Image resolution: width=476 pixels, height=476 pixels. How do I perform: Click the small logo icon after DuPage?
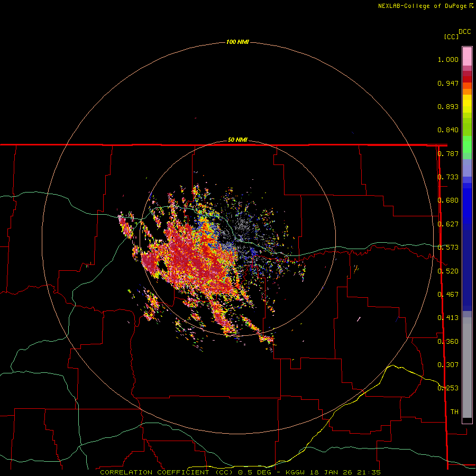coord(471,5)
